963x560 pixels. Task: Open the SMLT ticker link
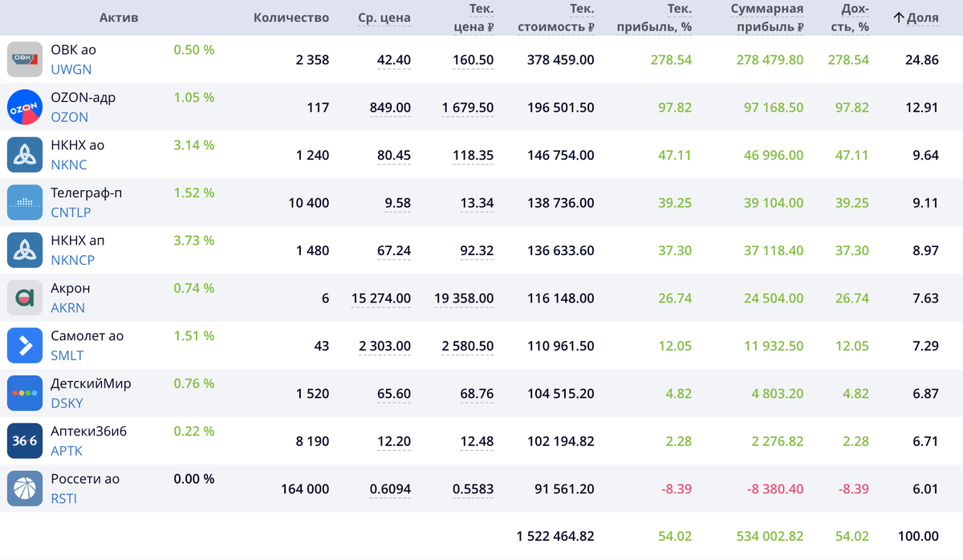(67, 356)
